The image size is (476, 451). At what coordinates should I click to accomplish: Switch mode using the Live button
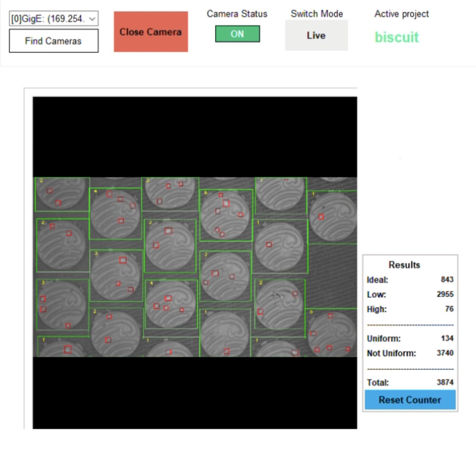point(316,36)
